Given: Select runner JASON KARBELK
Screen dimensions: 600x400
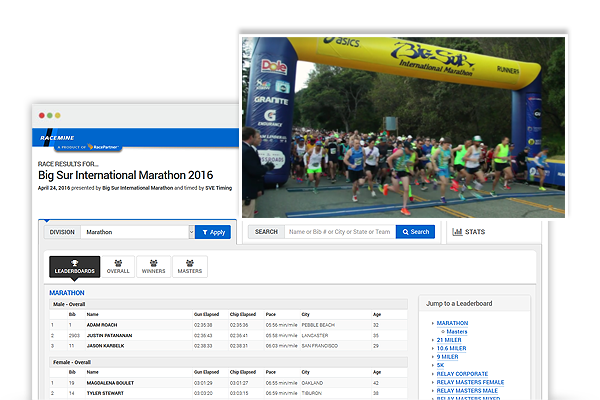Looking at the screenshot, I should pos(106,346).
